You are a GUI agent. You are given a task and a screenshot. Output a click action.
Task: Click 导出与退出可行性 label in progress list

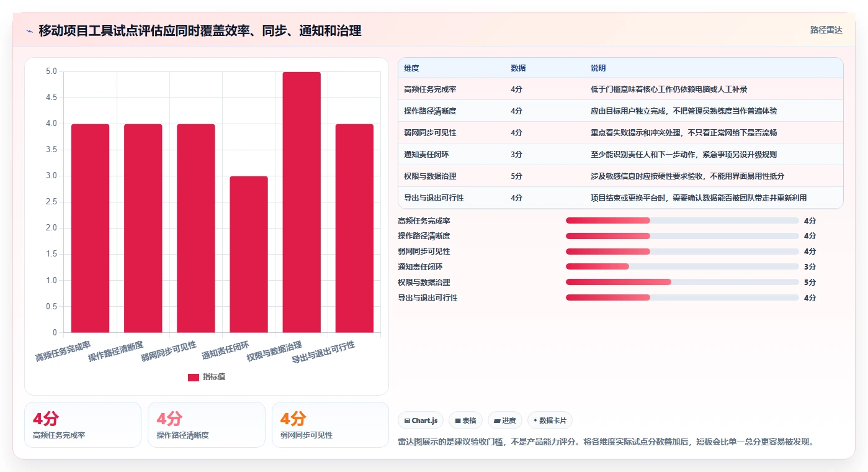427,298
